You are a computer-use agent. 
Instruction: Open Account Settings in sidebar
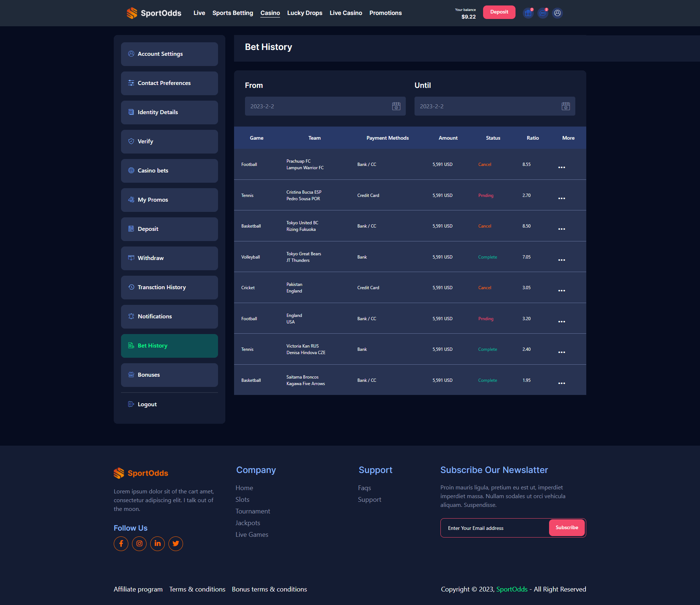click(170, 54)
